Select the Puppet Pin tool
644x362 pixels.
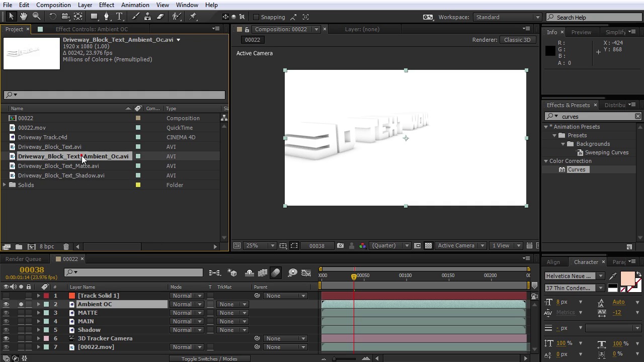[193, 17]
